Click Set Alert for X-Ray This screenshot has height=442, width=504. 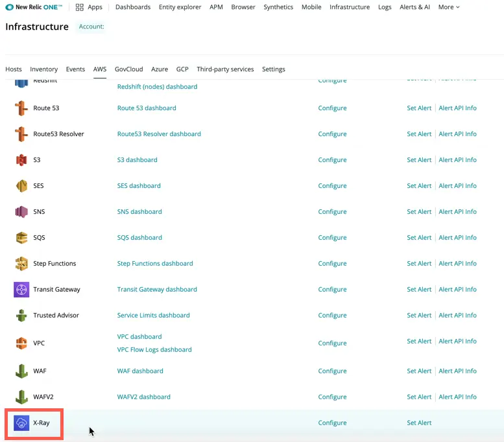[419, 423]
